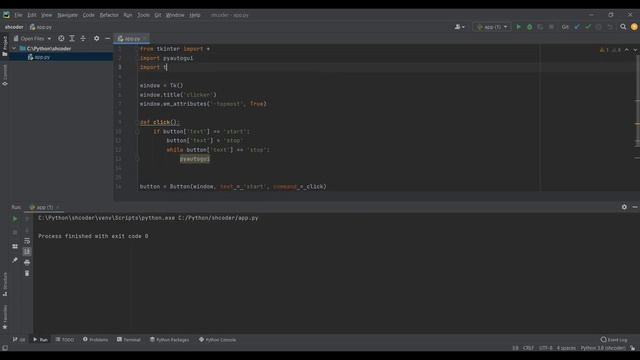Image resolution: width=640 pixels, height=360 pixels.
Task: Open Problems tool window button
Action: pos(96,340)
